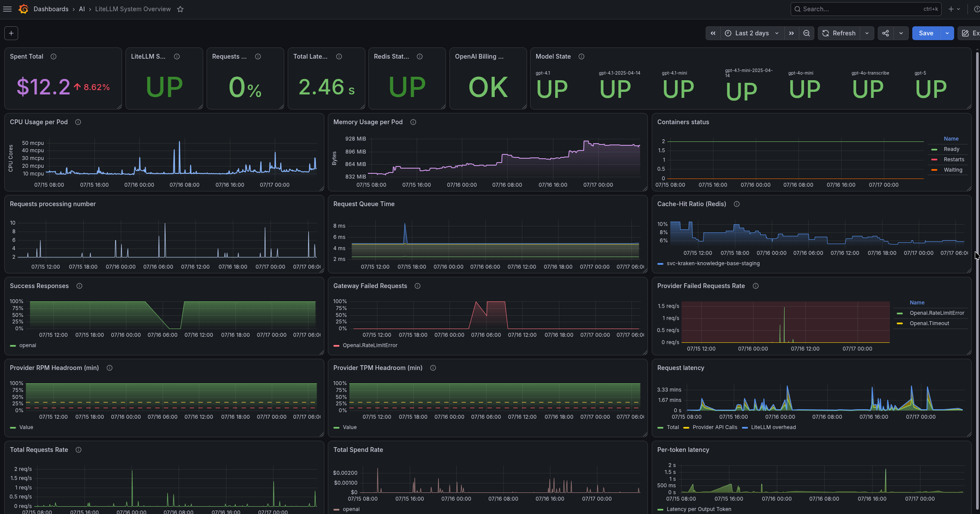This screenshot has width=980, height=514.
Task: Click the share dashboard icon
Action: click(886, 33)
